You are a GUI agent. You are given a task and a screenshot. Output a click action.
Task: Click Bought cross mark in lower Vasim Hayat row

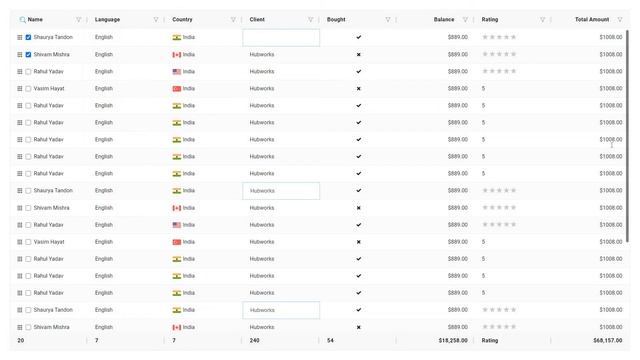click(x=359, y=242)
